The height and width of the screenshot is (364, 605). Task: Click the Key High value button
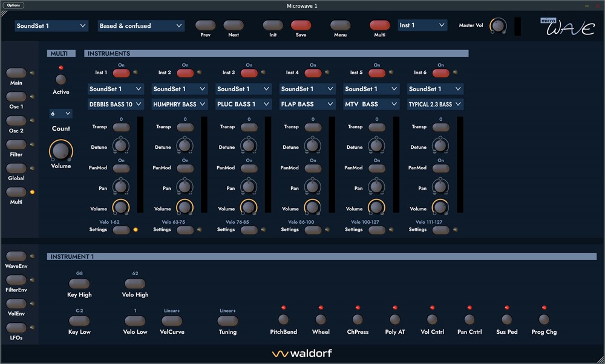coord(79,284)
